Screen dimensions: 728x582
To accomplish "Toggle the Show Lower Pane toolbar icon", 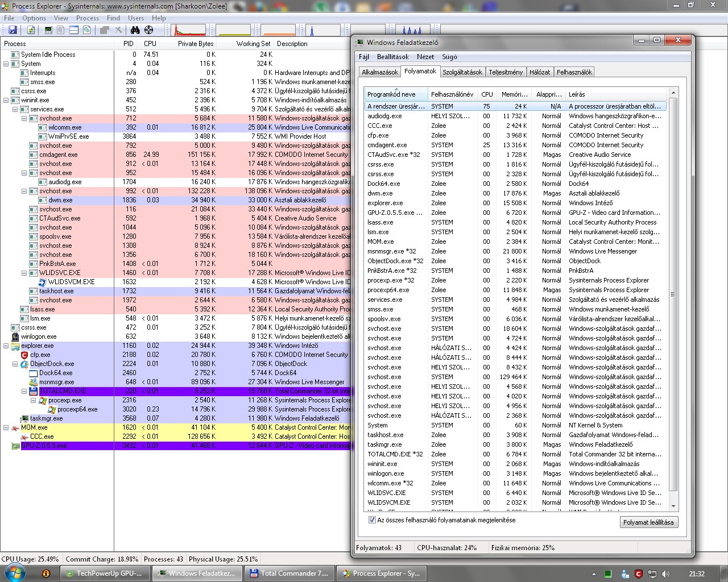I will pyautogui.click(x=74, y=30).
